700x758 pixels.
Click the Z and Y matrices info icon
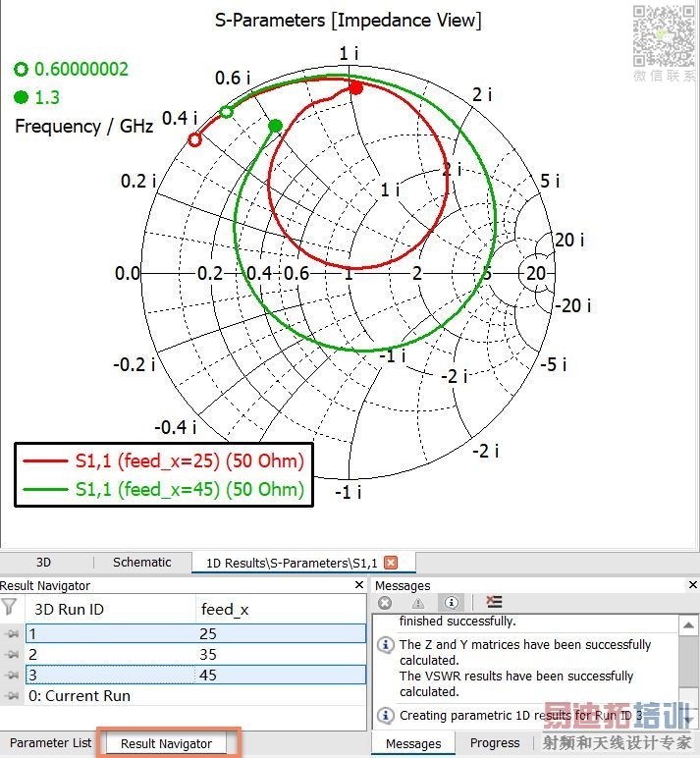[385, 645]
